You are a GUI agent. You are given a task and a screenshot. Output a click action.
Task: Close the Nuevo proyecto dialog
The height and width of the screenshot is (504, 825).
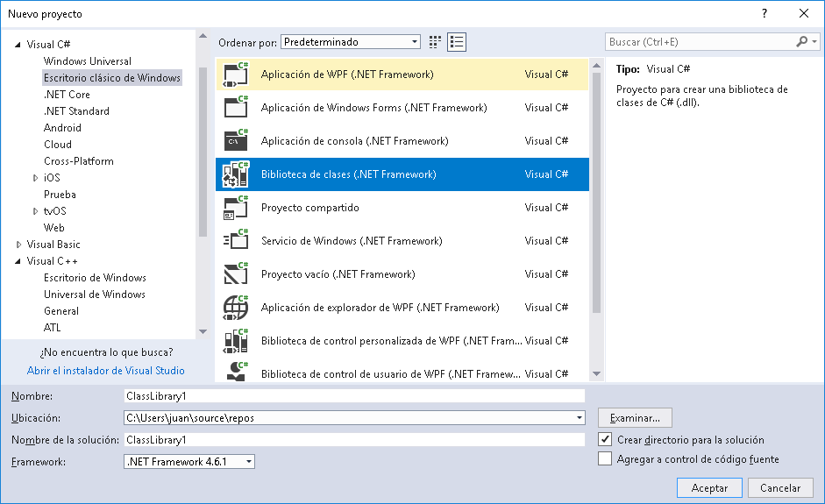(804, 14)
